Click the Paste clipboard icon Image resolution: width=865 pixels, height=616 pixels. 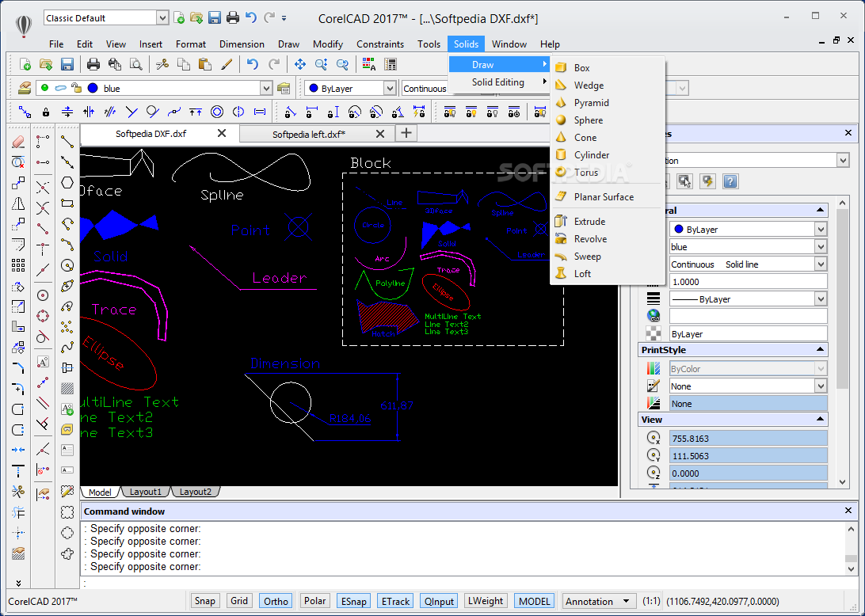click(x=204, y=64)
